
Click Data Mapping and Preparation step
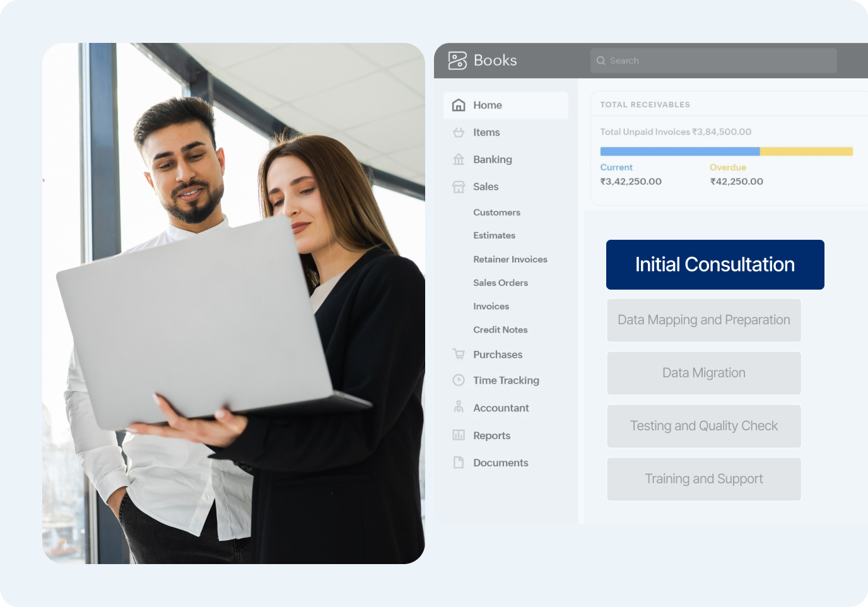(704, 320)
